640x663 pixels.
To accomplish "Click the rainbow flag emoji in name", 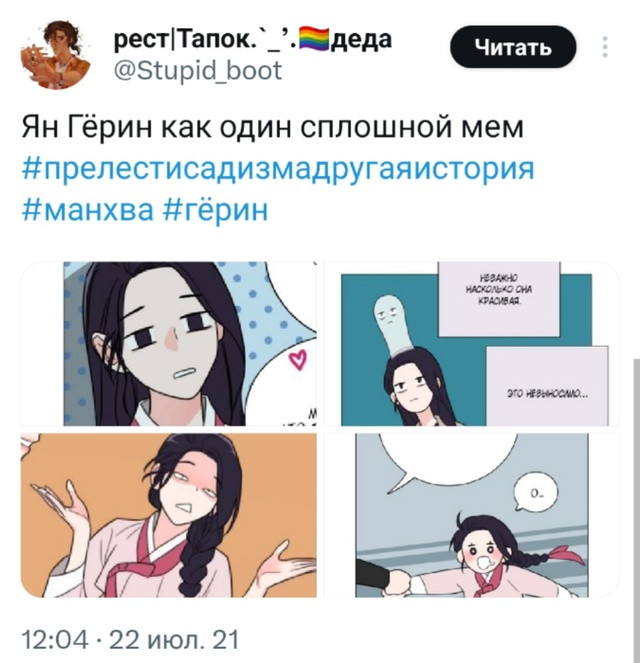I will click(x=314, y=38).
